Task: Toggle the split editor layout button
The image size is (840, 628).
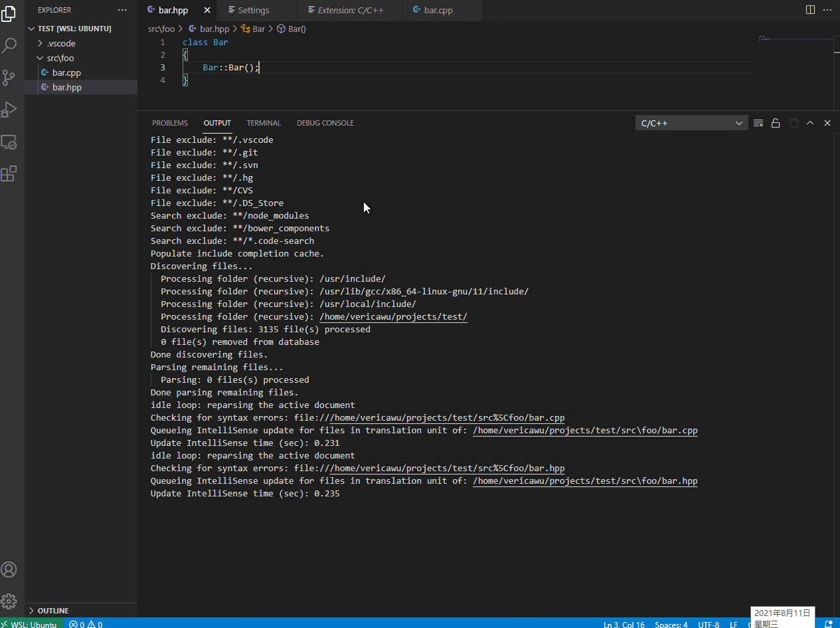Action: (809, 10)
